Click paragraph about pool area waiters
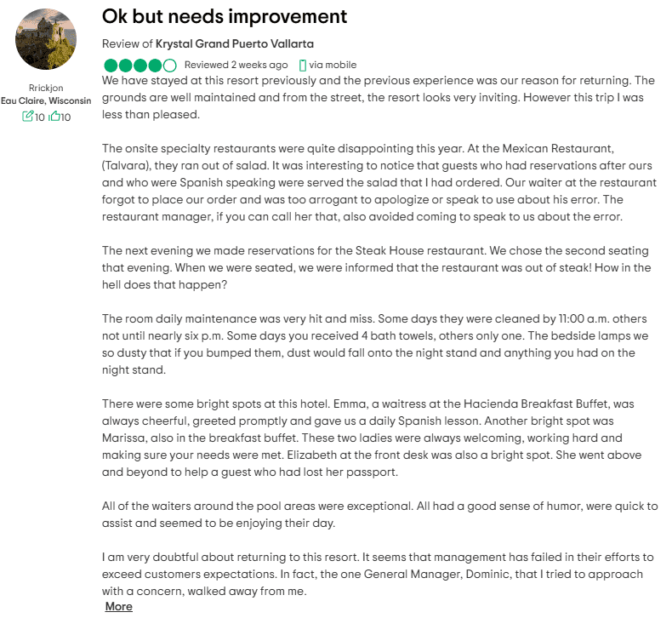Screen dimensions: 672x618 coord(379,515)
